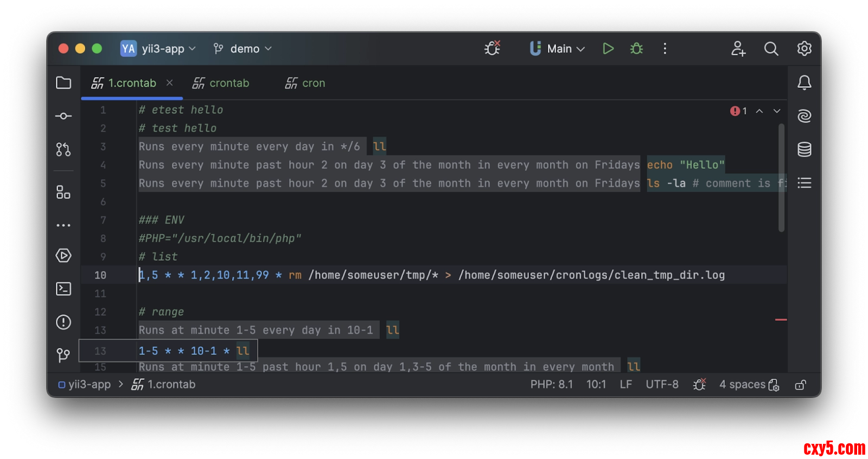
Task: Run the Main configuration
Action: click(608, 49)
